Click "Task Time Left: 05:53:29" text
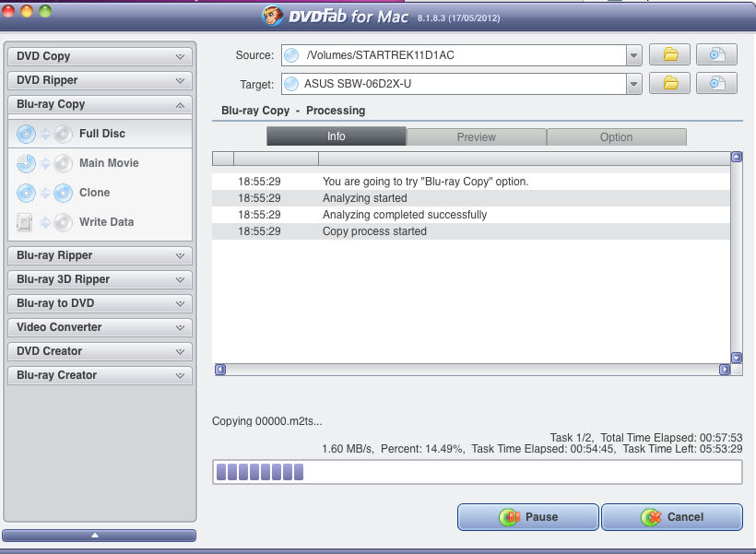The image size is (756, 554). (682, 449)
